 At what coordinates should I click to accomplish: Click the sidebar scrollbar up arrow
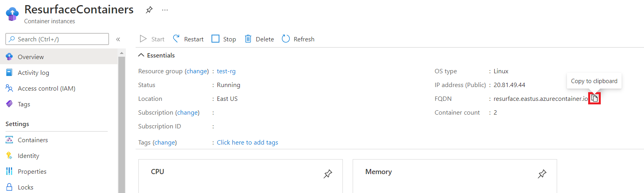[121, 53]
